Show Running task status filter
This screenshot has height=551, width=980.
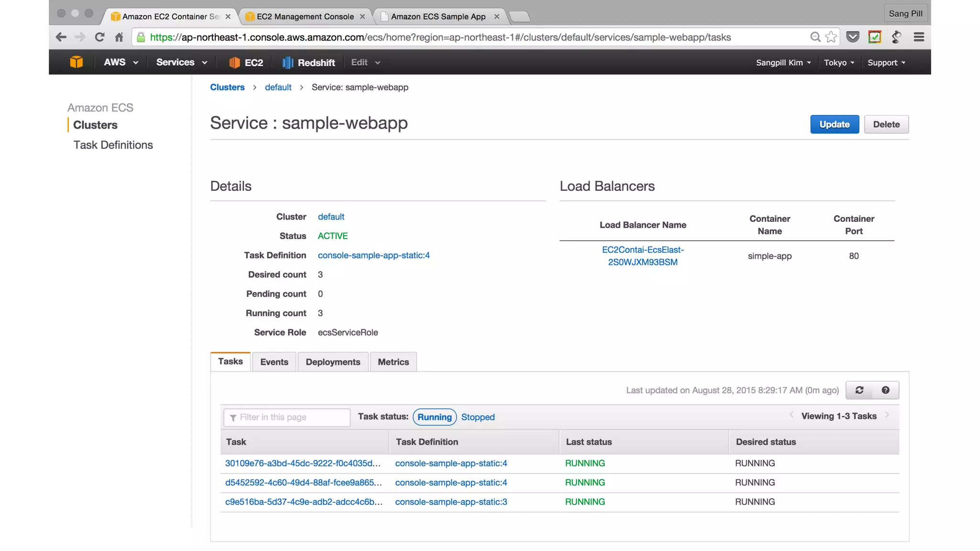point(434,417)
